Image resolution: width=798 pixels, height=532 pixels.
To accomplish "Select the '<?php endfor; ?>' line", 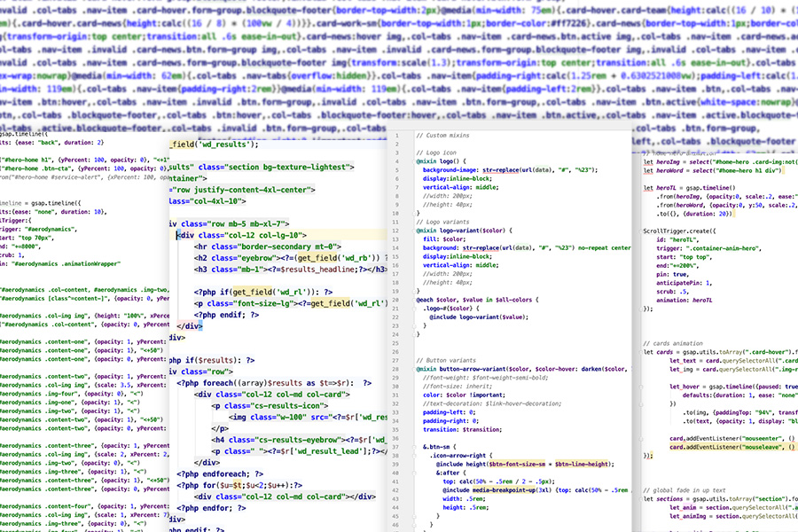I will (x=211, y=508).
